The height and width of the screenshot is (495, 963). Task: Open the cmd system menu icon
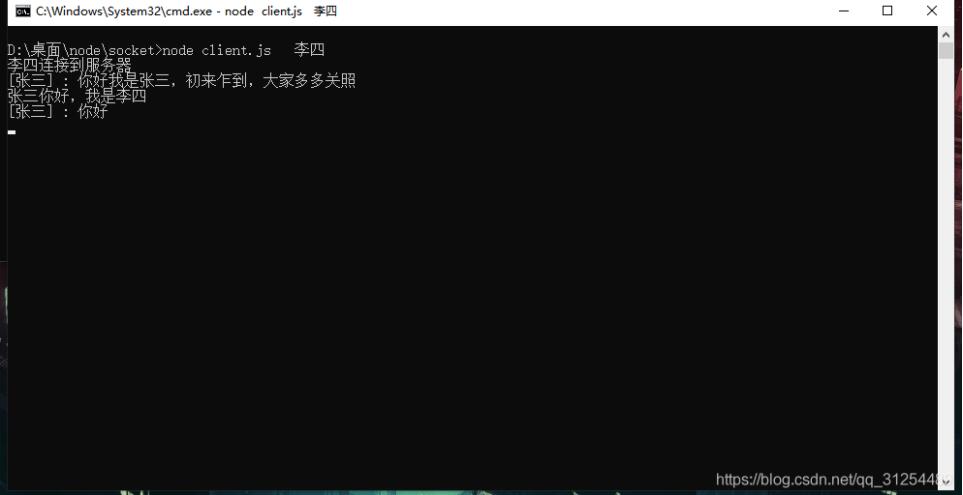(x=23, y=11)
